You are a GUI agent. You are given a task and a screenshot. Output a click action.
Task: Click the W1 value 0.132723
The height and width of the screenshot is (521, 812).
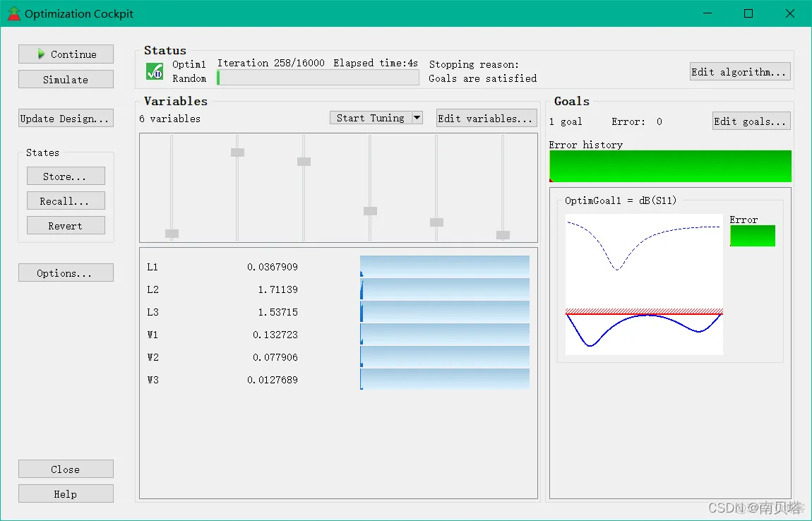click(275, 335)
